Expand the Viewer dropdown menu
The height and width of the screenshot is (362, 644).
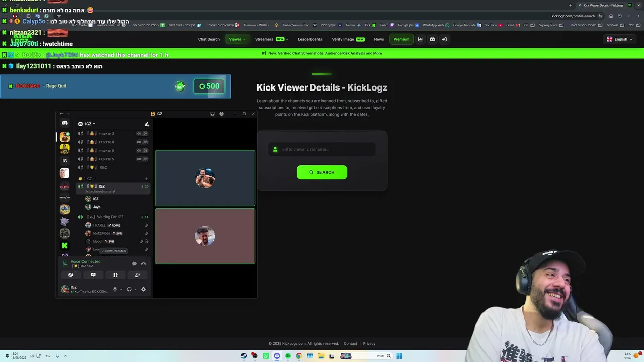(x=237, y=39)
